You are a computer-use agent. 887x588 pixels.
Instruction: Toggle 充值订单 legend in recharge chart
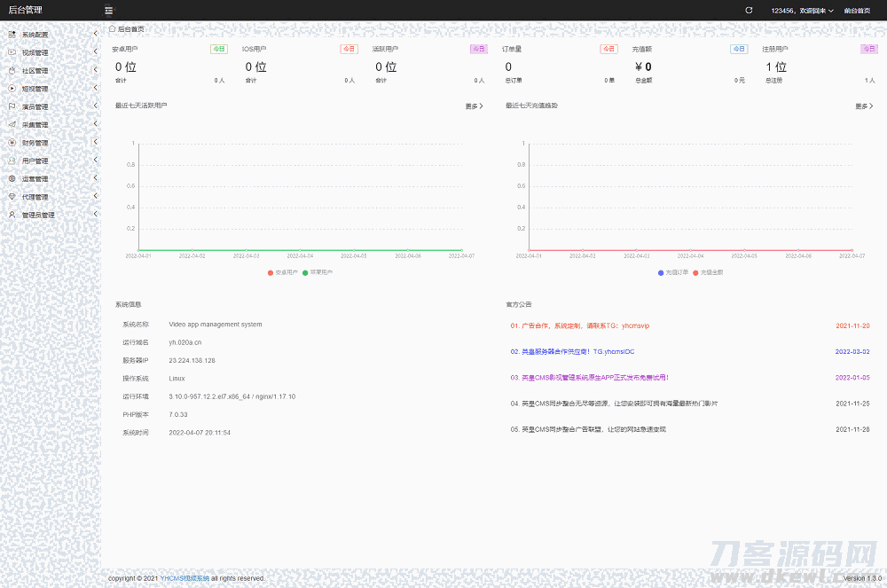pos(673,272)
